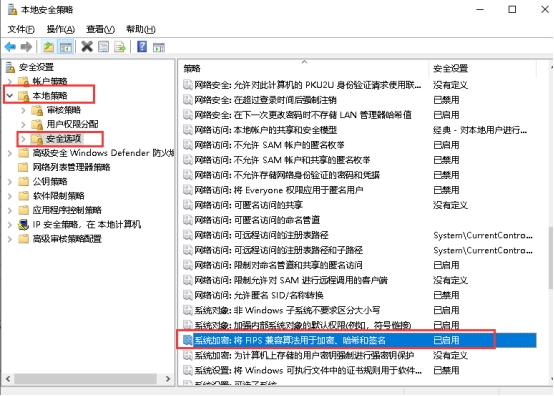Open the 操作(A) menu
This screenshot has height=396, width=554.
pyautogui.click(x=61, y=29)
